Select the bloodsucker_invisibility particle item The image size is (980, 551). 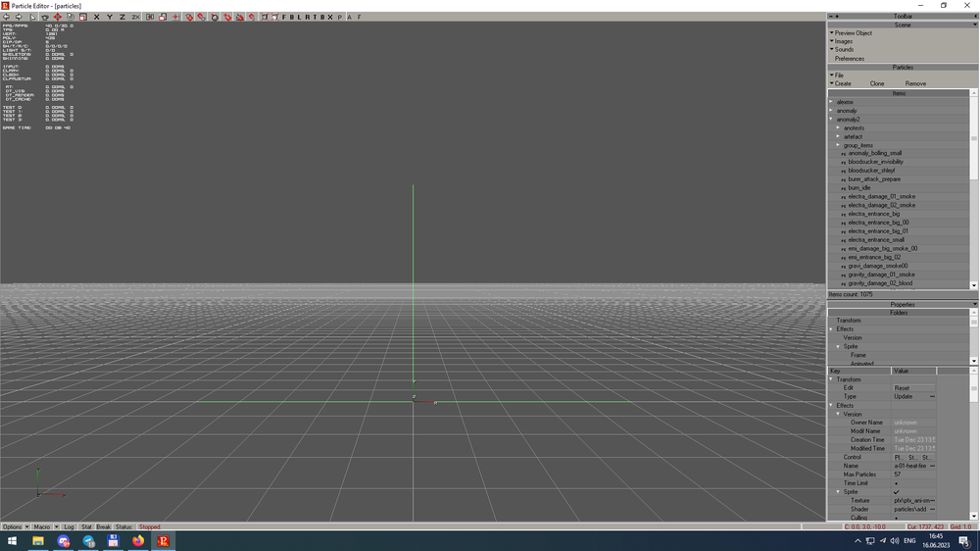pos(875,162)
